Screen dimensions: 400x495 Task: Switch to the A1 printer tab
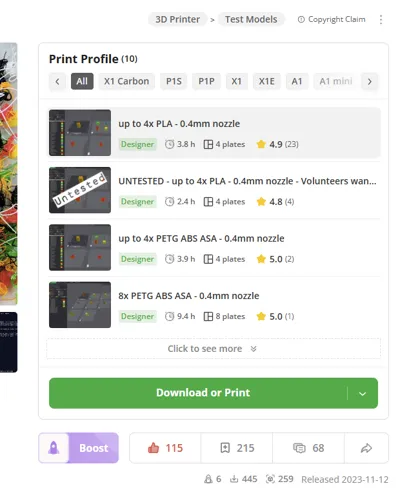(297, 81)
